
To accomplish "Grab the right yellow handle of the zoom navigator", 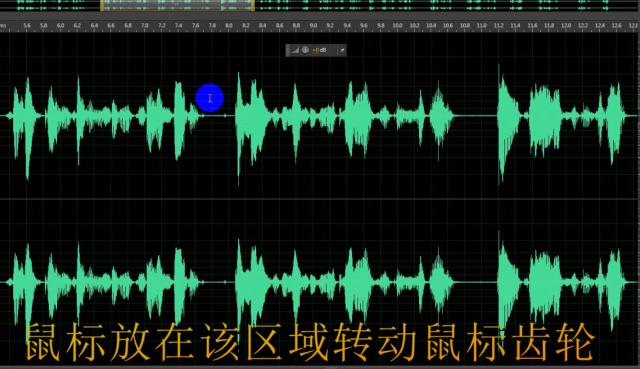I will coord(253,6).
